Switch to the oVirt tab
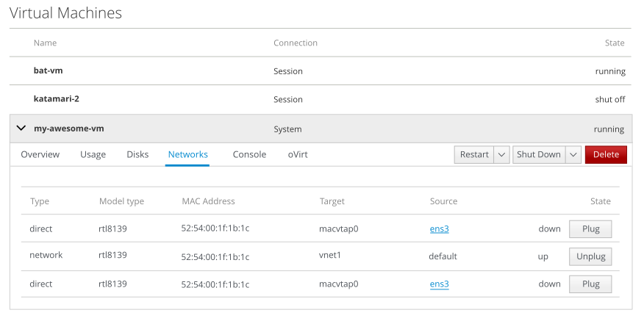Image resolution: width=644 pixels, height=321 pixels. click(x=298, y=155)
